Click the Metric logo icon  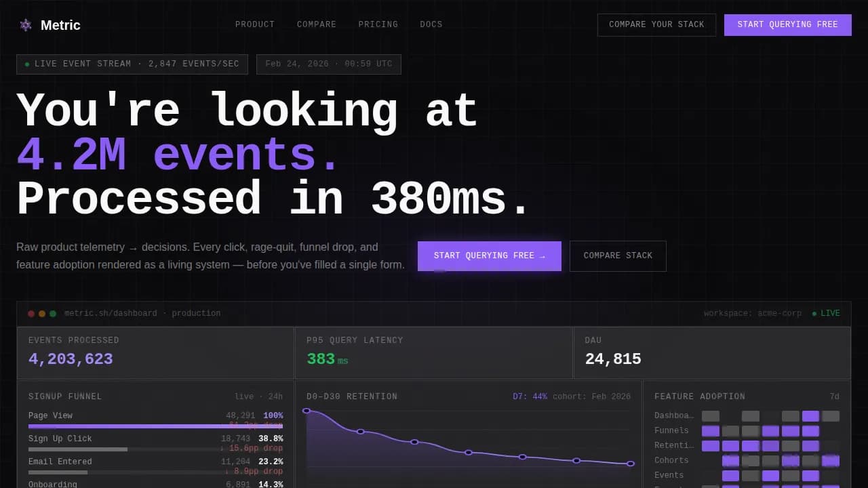pos(25,24)
